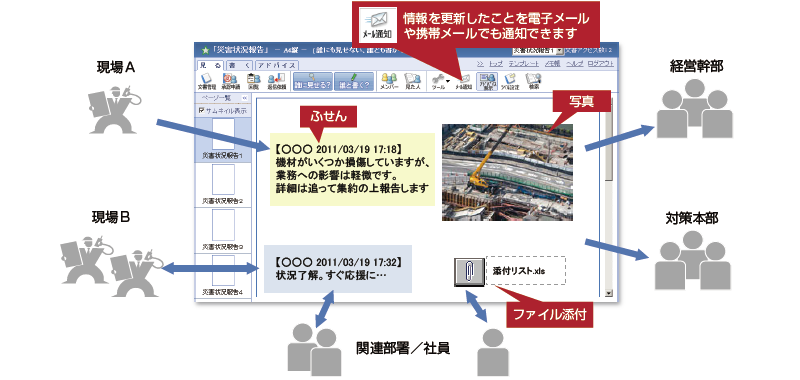Click the ページ一覧 panel header
Screen dimensions: 800x380
tap(223, 98)
